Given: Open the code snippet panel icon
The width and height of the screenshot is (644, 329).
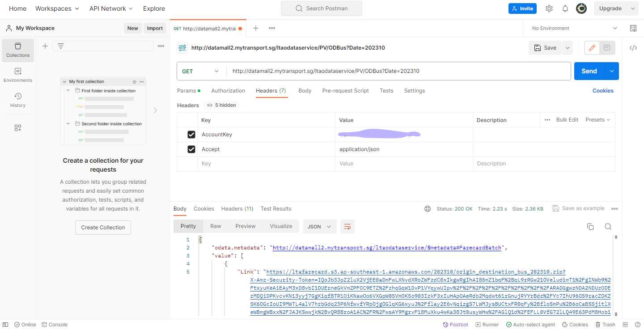Looking at the screenshot, I should coord(633,48).
